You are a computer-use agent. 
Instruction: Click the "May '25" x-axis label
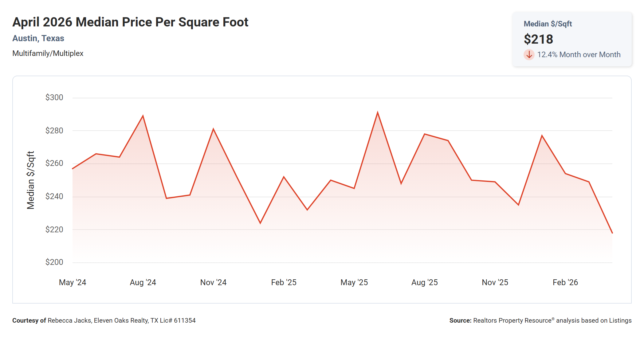tap(354, 282)
